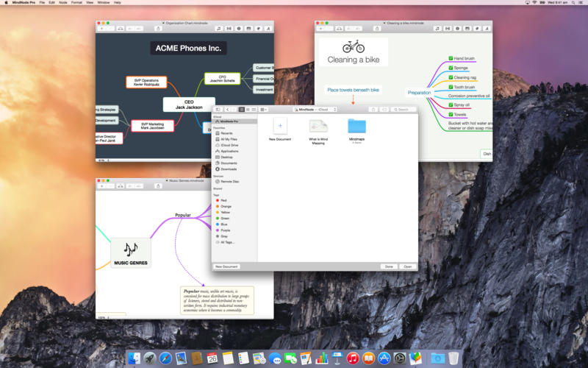Click the New Document button at dialog bottom
Image resolution: width=588 pixels, height=368 pixels.
(226, 266)
